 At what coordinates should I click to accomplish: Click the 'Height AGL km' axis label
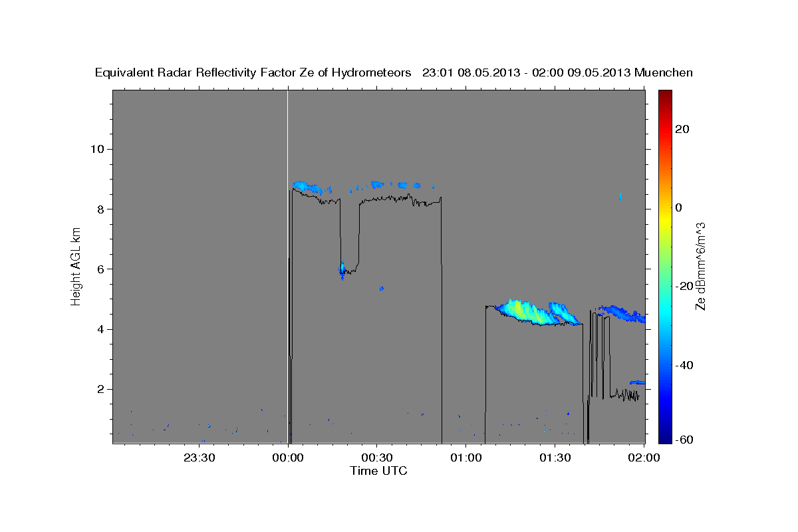click(76, 267)
